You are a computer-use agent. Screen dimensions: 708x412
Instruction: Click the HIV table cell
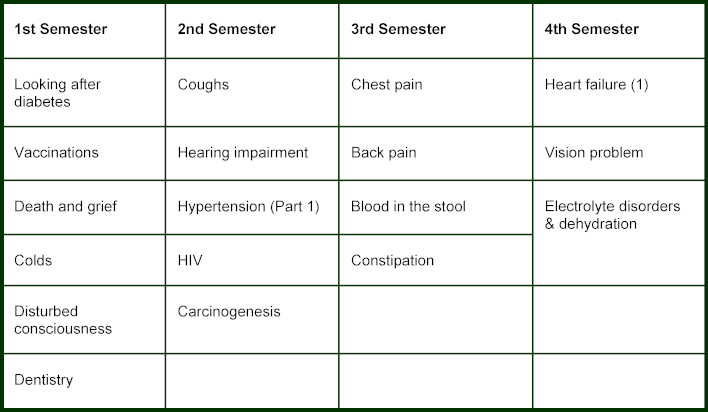[x=252, y=260]
